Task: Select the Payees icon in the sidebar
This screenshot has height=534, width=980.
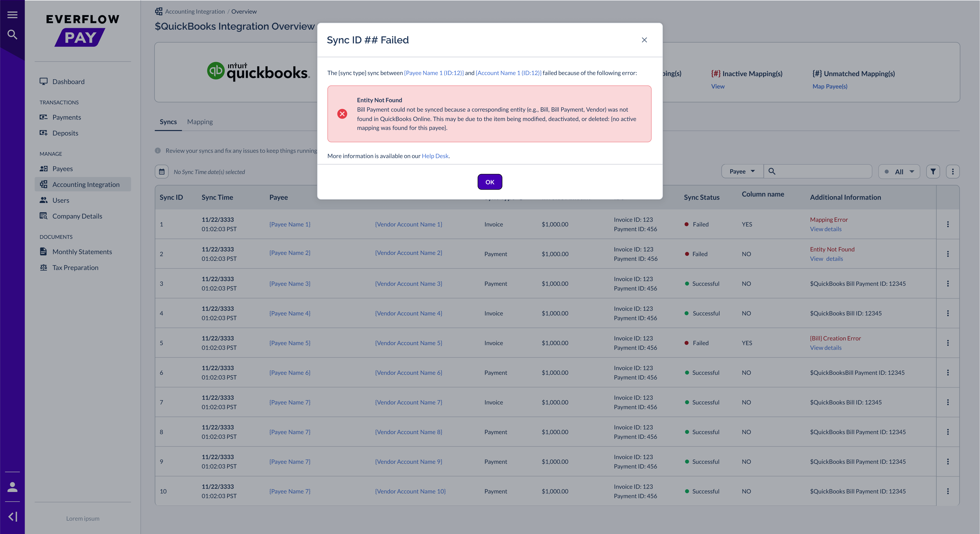Action: coord(44,168)
